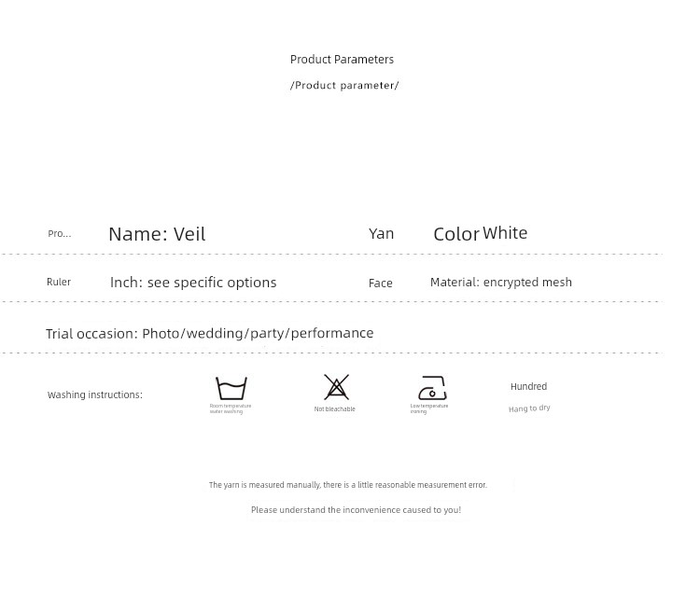Click the 'Yan' label
Screen dimensions: 700x595
click(381, 234)
